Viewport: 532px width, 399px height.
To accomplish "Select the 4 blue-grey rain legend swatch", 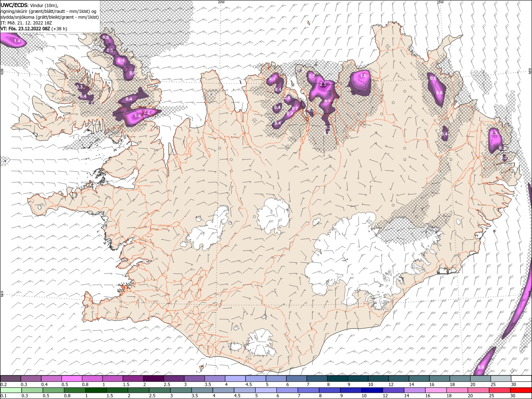I will coord(224,390).
